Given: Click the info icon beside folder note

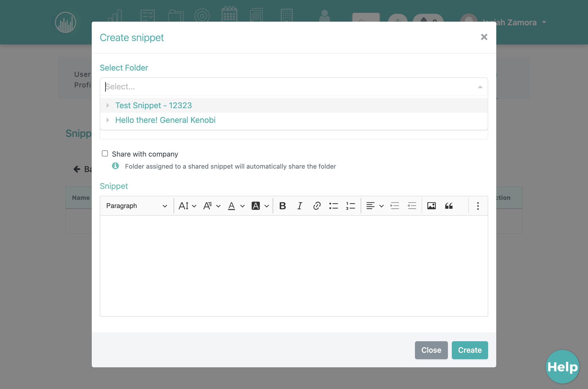Looking at the screenshot, I should coord(115,166).
